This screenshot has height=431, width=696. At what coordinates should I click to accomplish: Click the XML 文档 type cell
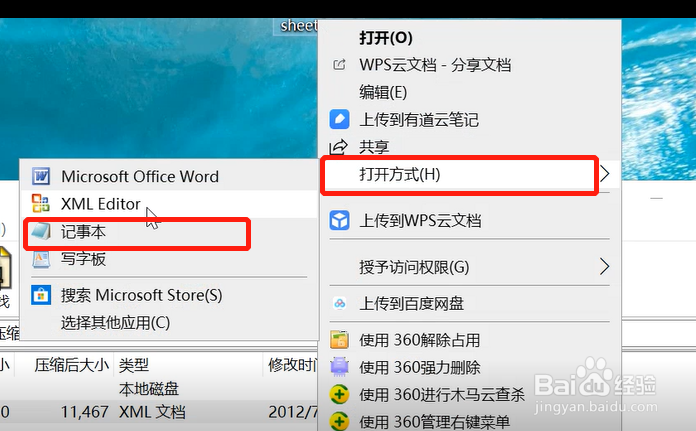152,412
